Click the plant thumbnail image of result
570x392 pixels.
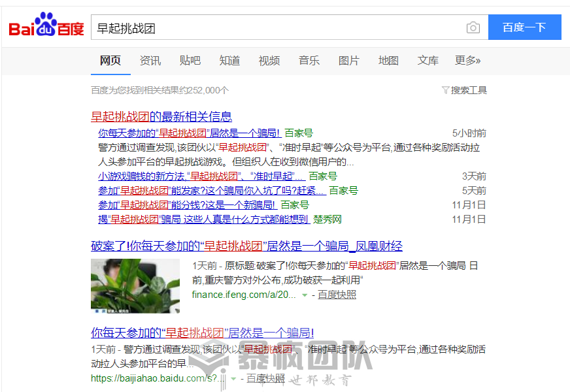pos(135,286)
